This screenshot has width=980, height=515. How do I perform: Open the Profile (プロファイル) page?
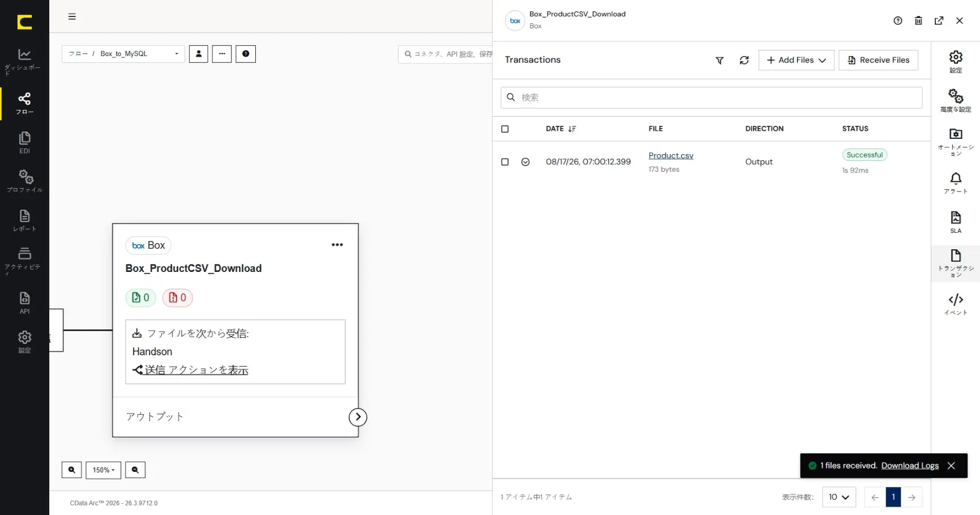click(x=24, y=181)
